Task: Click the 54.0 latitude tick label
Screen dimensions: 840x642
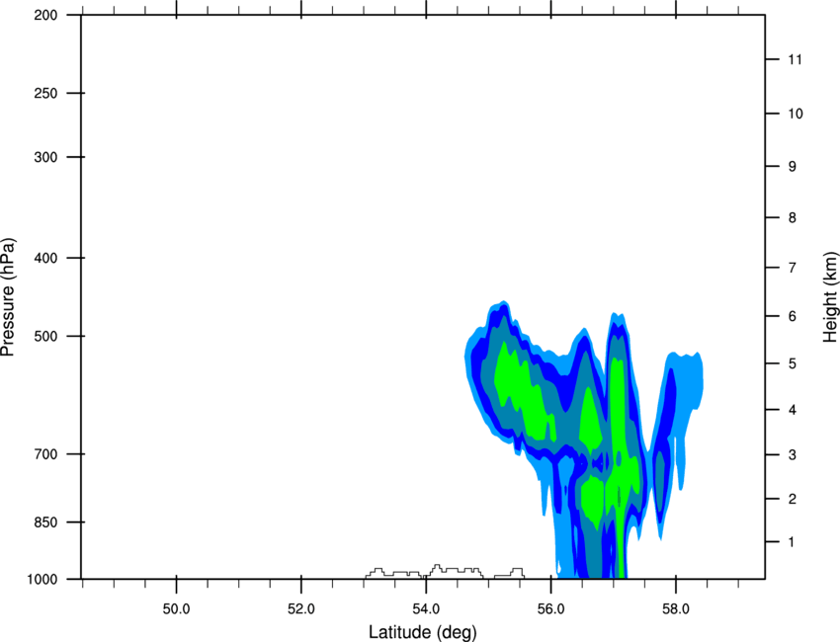Action: click(427, 608)
